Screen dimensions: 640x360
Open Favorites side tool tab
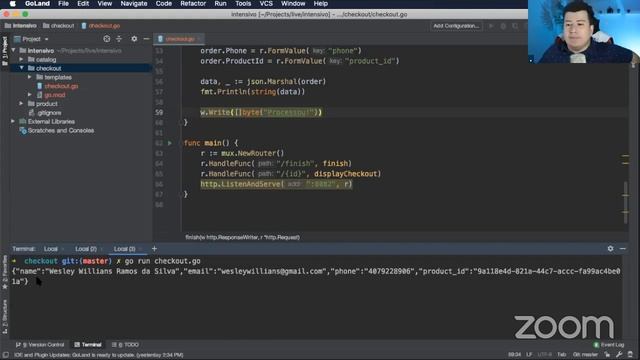[4, 273]
